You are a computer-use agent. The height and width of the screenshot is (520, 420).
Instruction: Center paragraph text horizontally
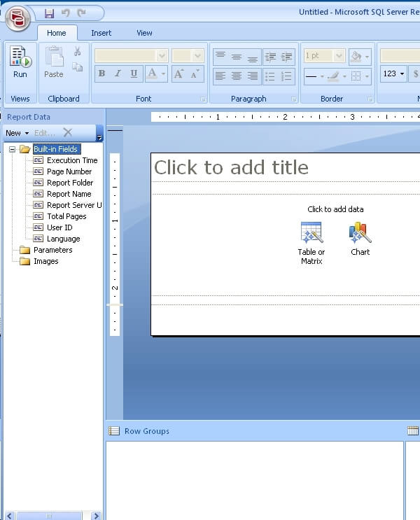[x=237, y=76]
